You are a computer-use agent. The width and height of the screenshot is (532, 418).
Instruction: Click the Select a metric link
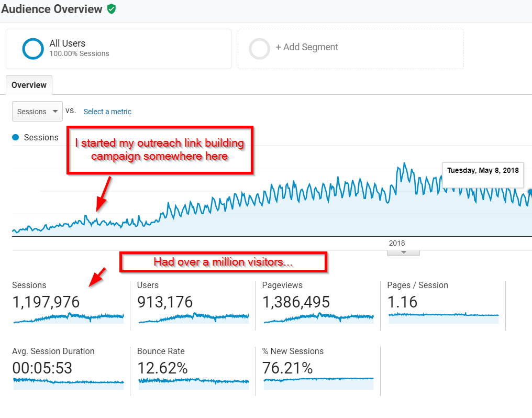pos(107,112)
